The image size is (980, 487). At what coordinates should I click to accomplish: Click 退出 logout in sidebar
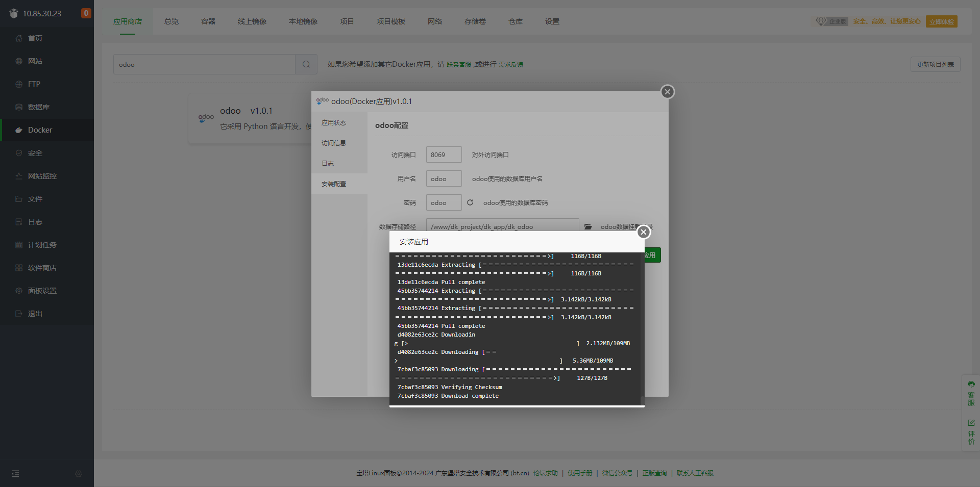click(46, 314)
